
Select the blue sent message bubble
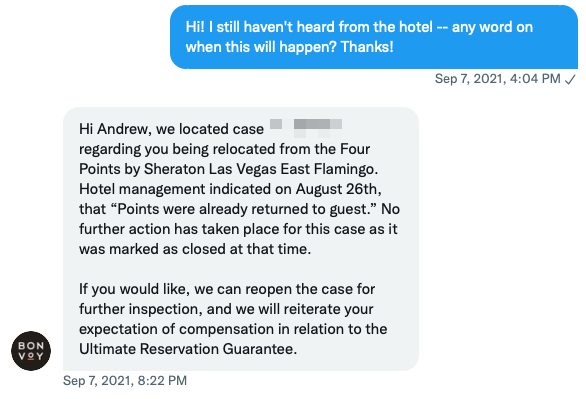374,37
